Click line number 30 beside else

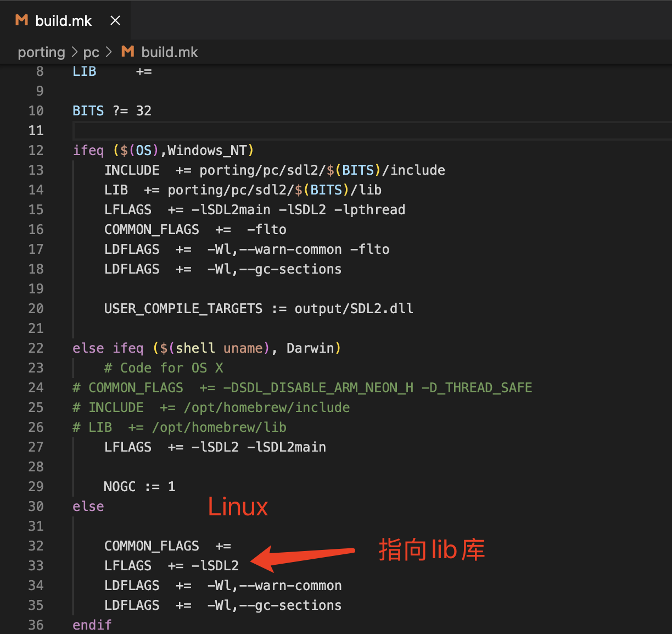(36, 506)
